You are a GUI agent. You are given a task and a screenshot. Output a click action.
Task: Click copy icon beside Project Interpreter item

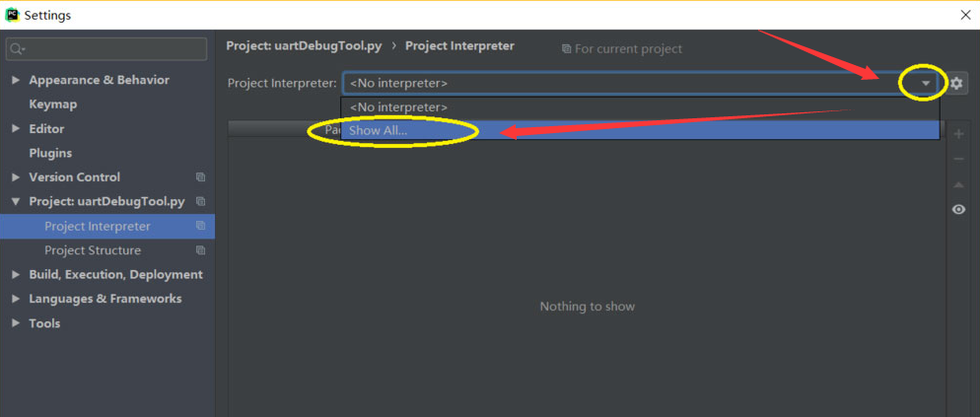coord(200,226)
